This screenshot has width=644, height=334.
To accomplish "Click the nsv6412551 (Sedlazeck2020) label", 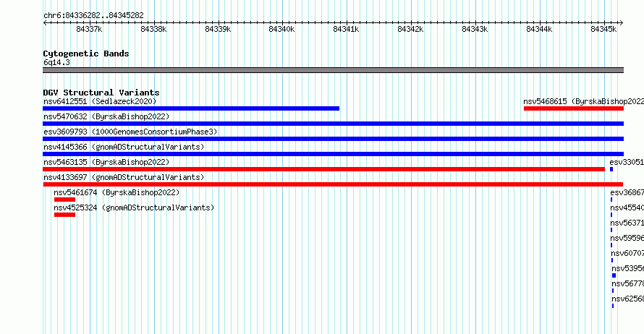I will point(100,101).
